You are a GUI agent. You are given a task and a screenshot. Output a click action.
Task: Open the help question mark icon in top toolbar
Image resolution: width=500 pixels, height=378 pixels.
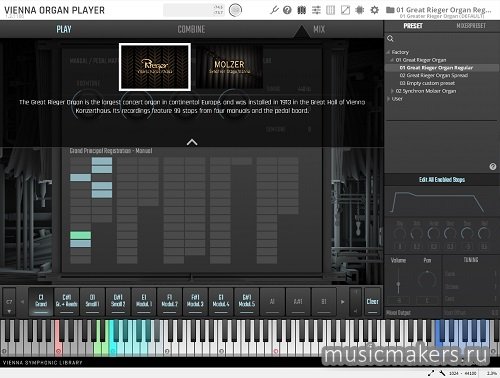coord(287,10)
